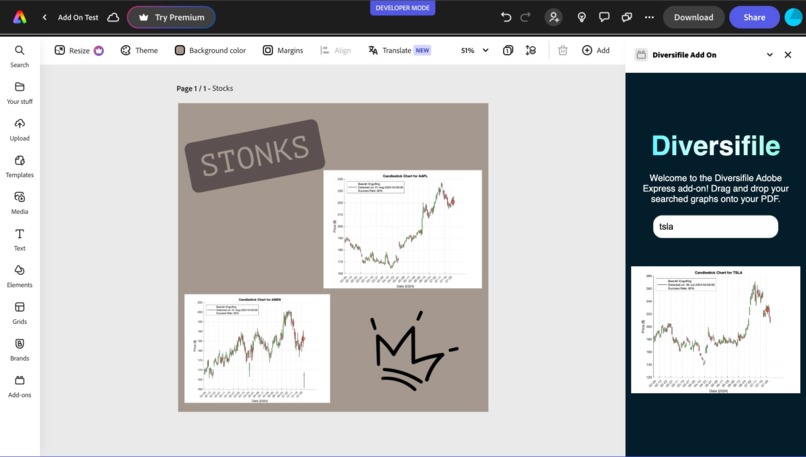Select the AMZN candlestick chart on canvas

[x=257, y=349]
